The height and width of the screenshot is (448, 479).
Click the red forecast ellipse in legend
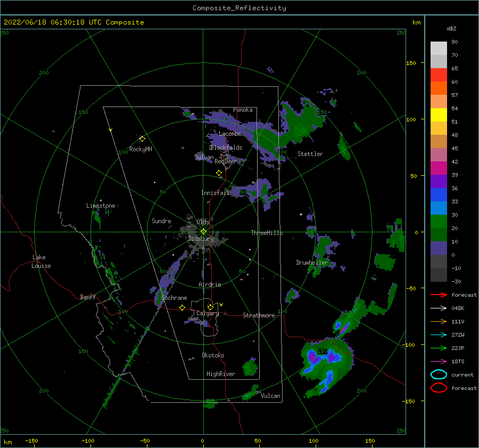pos(439,388)
